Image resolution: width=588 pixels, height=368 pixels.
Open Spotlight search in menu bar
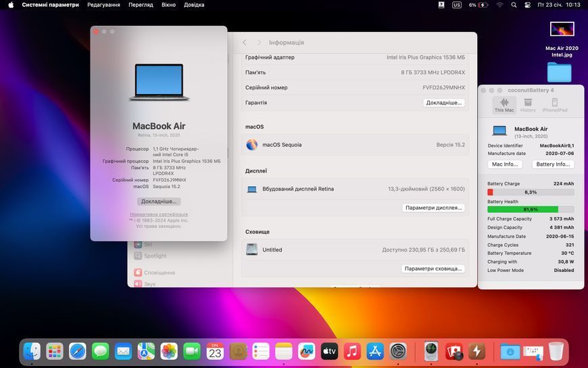(514, 5)
